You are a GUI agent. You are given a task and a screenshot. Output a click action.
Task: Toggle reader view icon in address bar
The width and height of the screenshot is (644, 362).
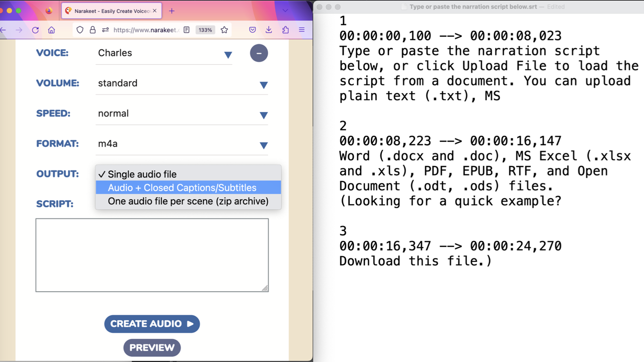click(187, 30)
